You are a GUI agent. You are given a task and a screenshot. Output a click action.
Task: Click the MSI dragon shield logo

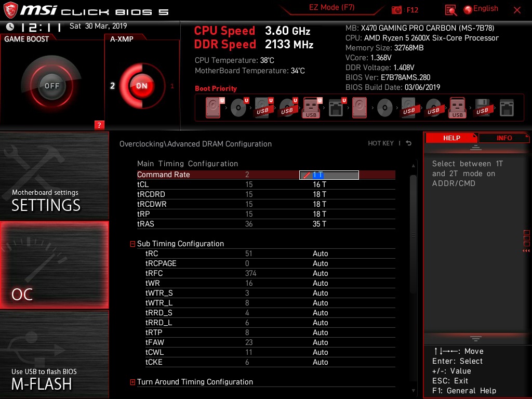(x=10, y=10)
